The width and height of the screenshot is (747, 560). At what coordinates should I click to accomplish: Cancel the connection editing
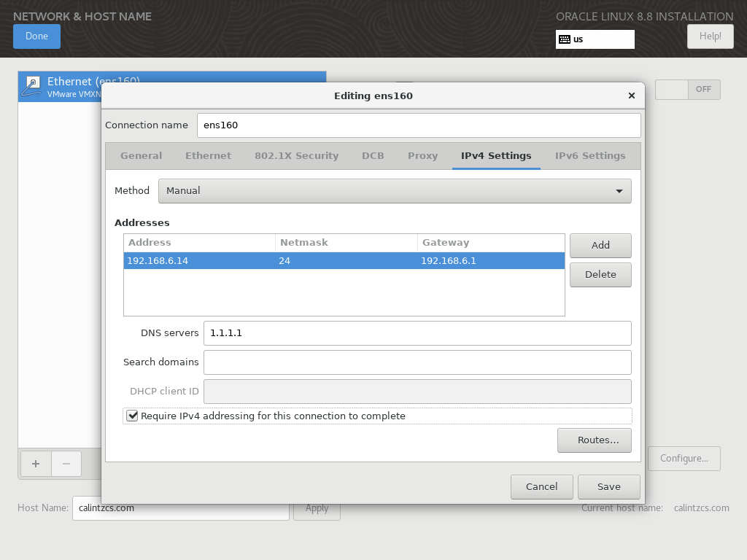click(x=542, y=486)
